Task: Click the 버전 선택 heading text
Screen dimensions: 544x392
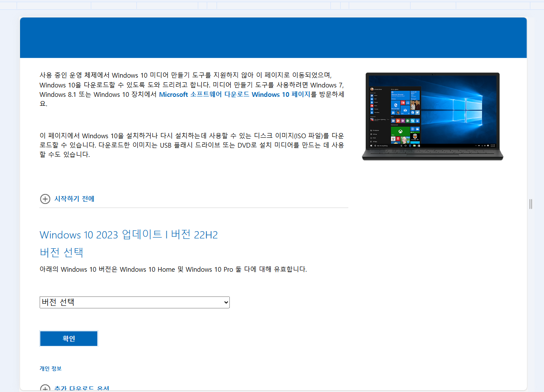Action: pos(61,252)
